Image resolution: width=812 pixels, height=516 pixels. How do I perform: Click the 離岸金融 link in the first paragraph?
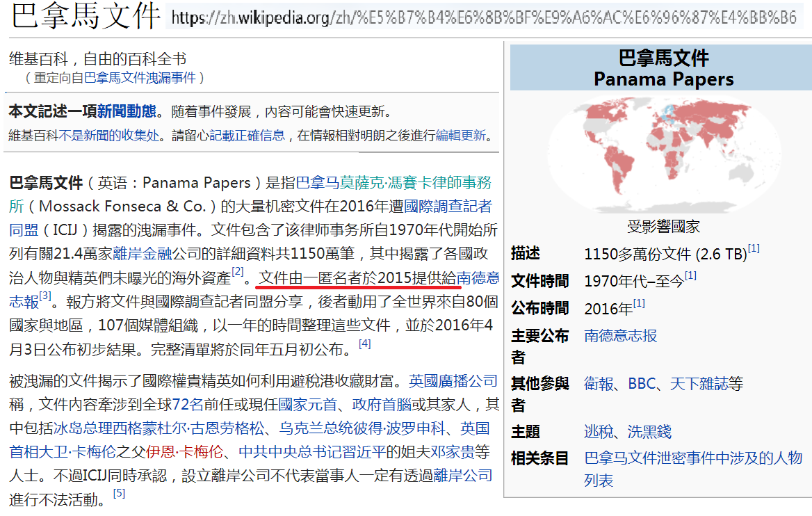143,254
